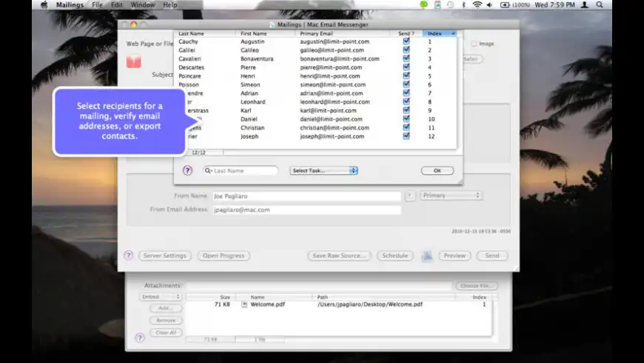Click the Welcome.pdf file icon in attachments
The width and height of the screenshot is (644, 363).
pos(244,304)
